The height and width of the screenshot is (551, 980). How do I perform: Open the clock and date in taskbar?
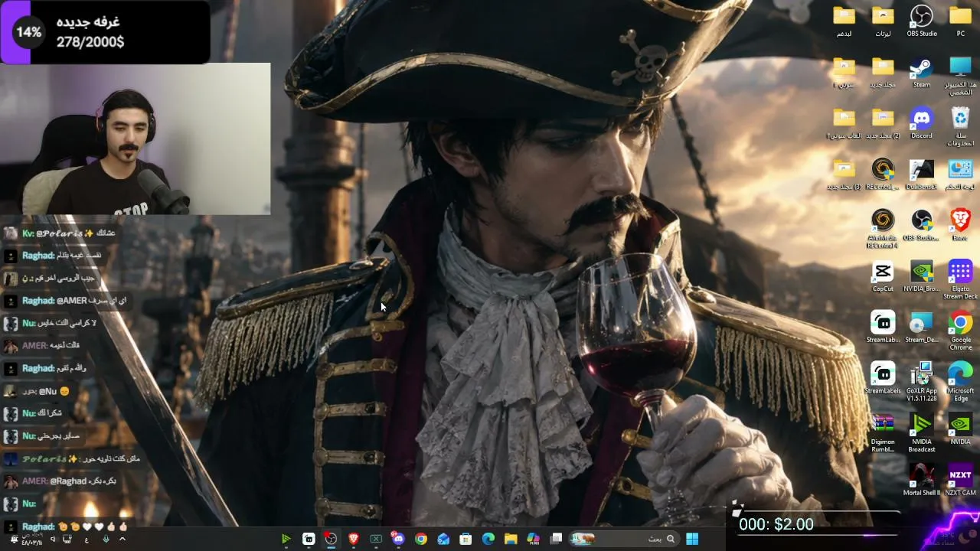click(x=31, y=539)
